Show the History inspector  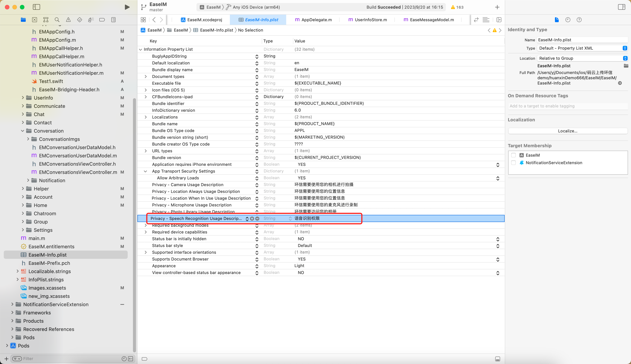pyautogui.click(x=568, y=20)
